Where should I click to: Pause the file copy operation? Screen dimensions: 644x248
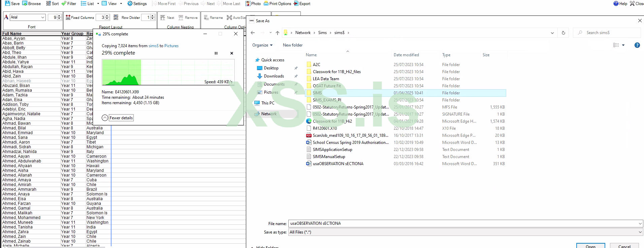coord(216,53)
